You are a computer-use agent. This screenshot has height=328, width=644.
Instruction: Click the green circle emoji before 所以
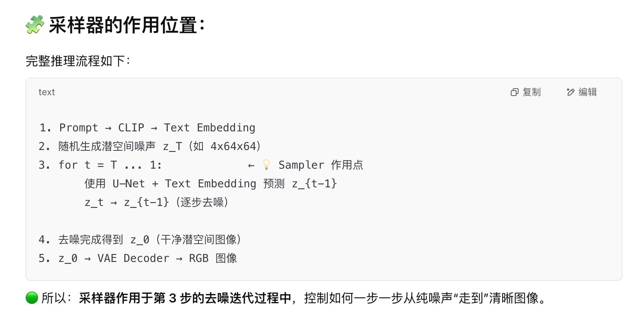tap(32, 298)
